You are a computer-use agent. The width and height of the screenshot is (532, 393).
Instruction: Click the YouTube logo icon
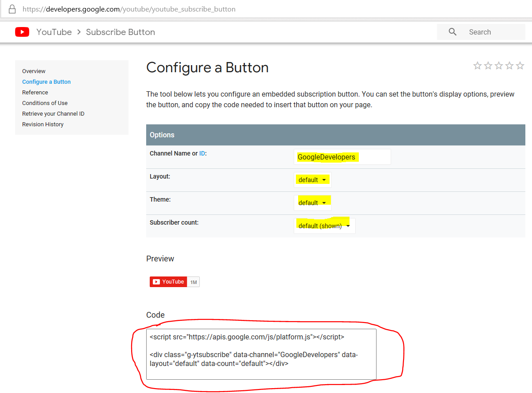click(22, 32)
